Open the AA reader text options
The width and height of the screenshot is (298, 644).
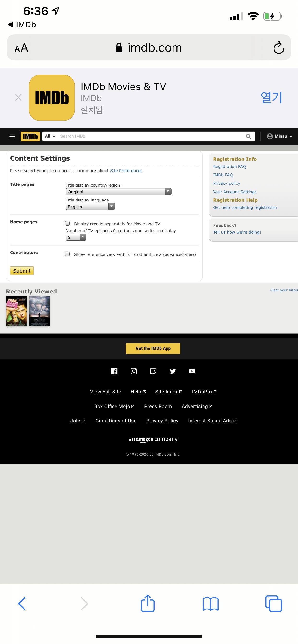point(21,48)
